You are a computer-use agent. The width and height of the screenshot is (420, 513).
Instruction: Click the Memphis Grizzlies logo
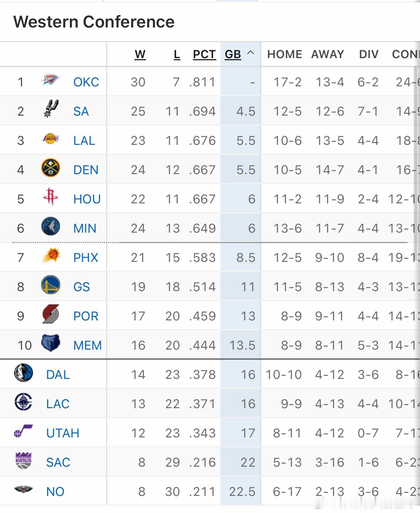(x=50, y=343)
